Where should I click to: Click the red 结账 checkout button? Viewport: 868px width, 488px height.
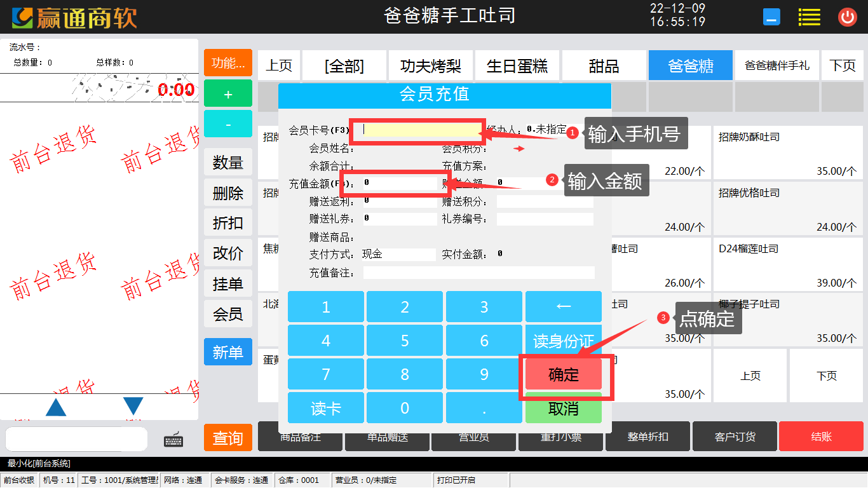pyautogui.click(x=821, y=437)
